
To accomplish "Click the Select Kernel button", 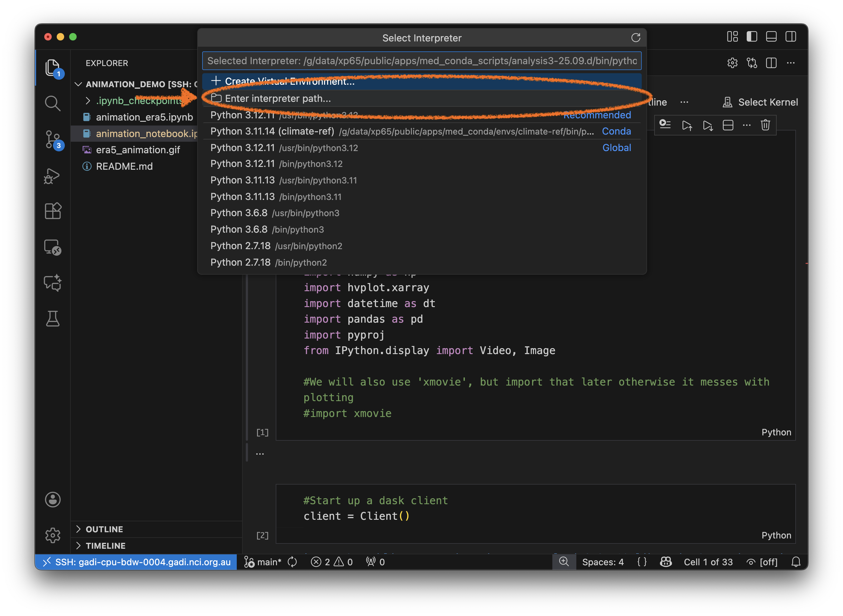I will [x=761, y=102].
